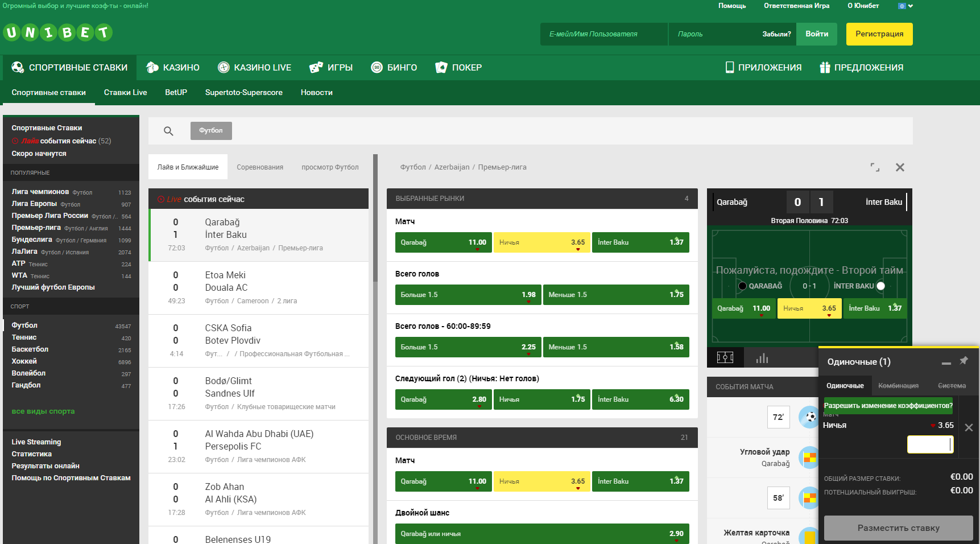
Task: Select Больше 1.5 at 1.98 odds
Action: pos(468,295)
